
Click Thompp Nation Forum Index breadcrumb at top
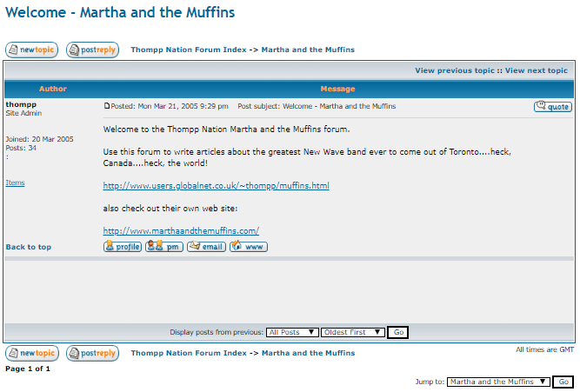[x=188, y=50]
